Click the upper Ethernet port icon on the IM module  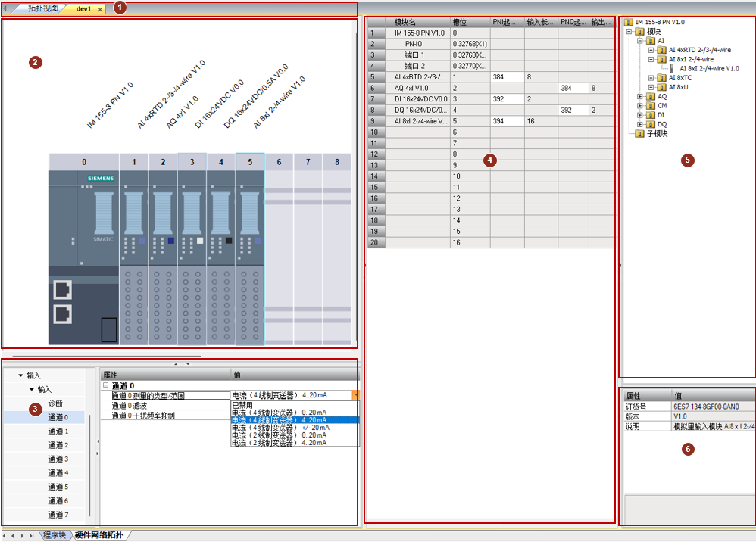pyautogui.click(x=62, y=290)
